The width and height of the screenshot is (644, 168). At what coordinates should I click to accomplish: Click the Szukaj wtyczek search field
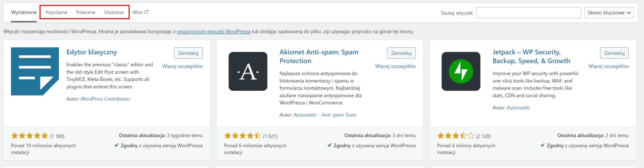529,13
